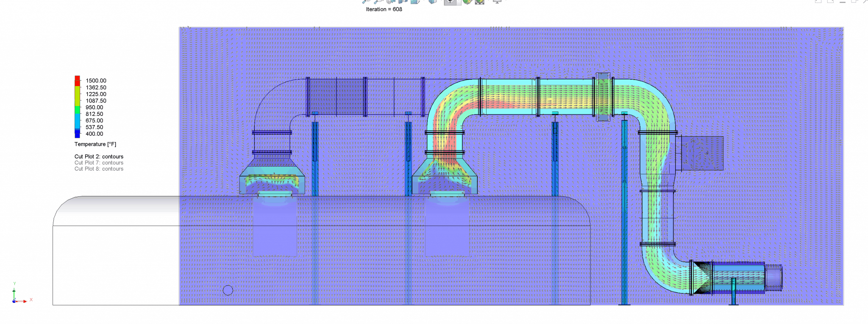Click the dark blue bottom legend segment
This screenshot has width=868, height=324.
[77, 134]
